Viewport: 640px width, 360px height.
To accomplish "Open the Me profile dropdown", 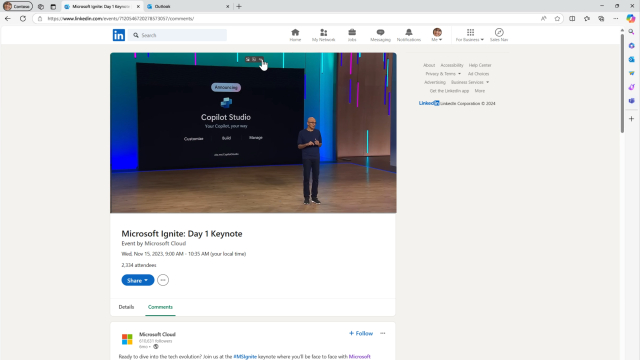I will point(437,35).
